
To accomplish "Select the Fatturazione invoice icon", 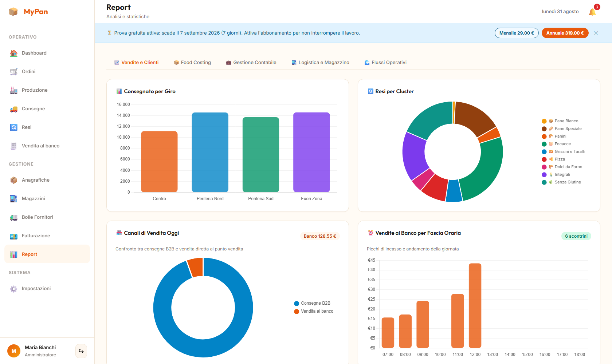I will coord(14,236).
